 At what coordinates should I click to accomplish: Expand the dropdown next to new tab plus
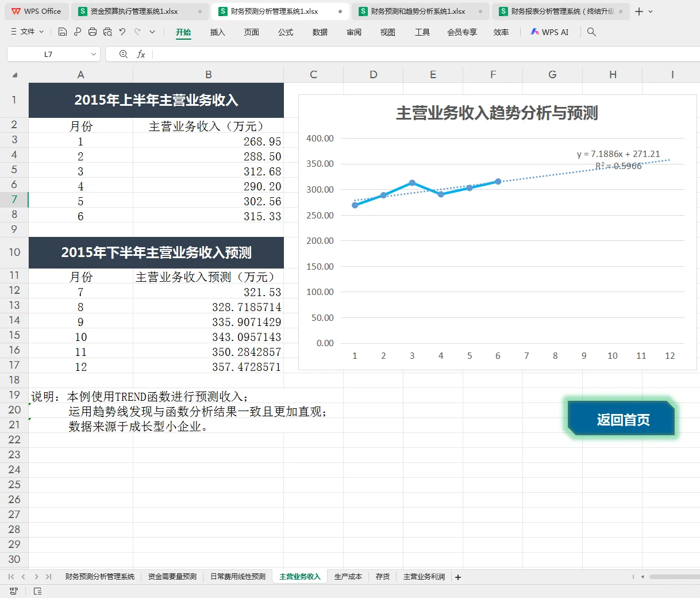pos(651,11)
